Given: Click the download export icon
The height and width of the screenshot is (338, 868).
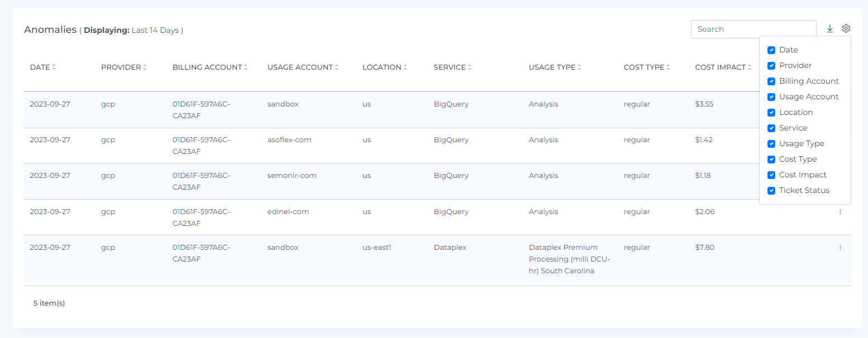Looking at the screenshot, I should [829, 29].
